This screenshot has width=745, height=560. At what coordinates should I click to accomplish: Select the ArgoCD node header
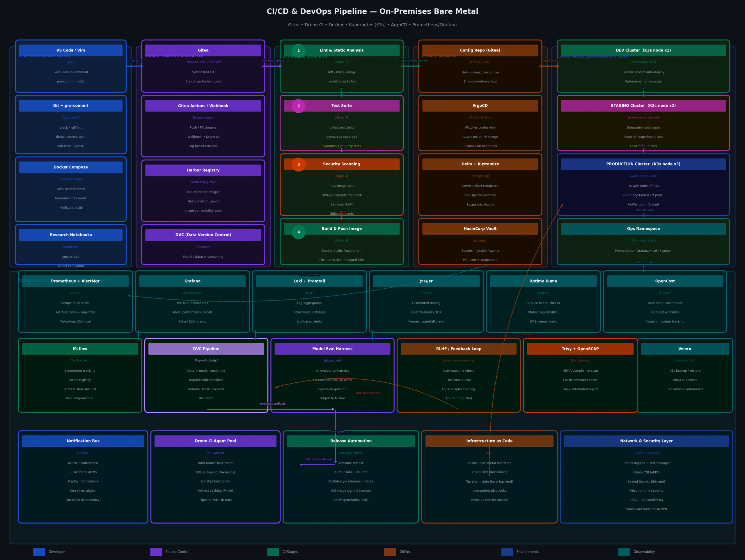click(480, 106)
